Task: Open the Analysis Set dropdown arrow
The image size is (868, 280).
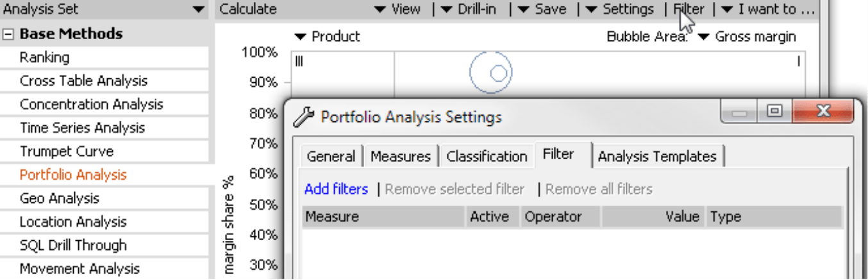Action: coord(198,10)
